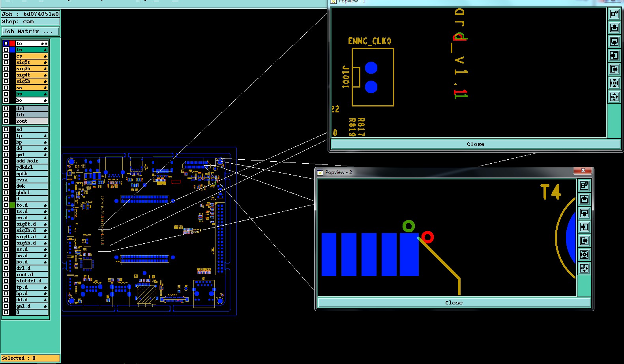Click zoom in icon in Popview 1
The image size is (624, 364).
pyautogui.click(x=614, y=83)
